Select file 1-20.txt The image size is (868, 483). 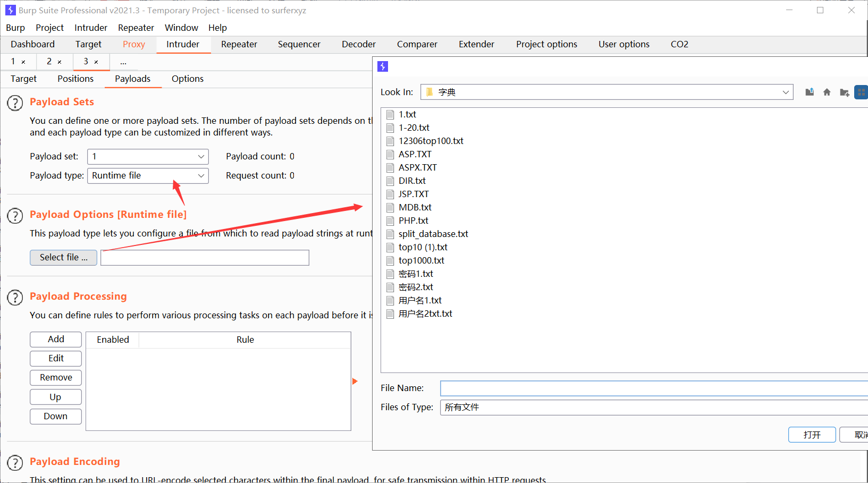click(x=414, y=128)
